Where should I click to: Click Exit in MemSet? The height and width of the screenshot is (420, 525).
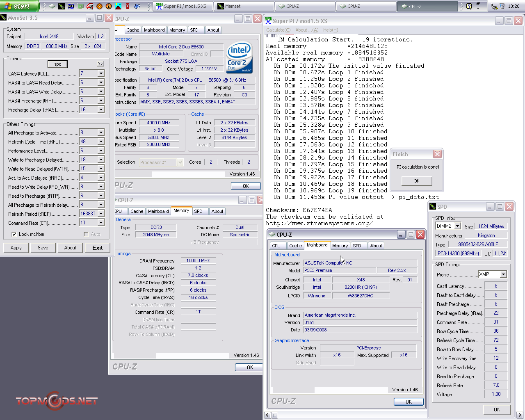tap(98, 248)
